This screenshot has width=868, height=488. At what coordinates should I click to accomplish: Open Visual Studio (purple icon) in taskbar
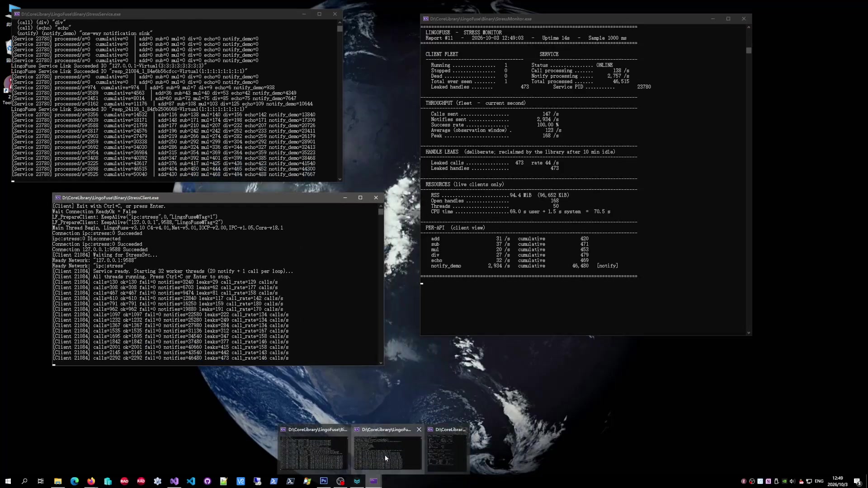(x=174, y=481)
